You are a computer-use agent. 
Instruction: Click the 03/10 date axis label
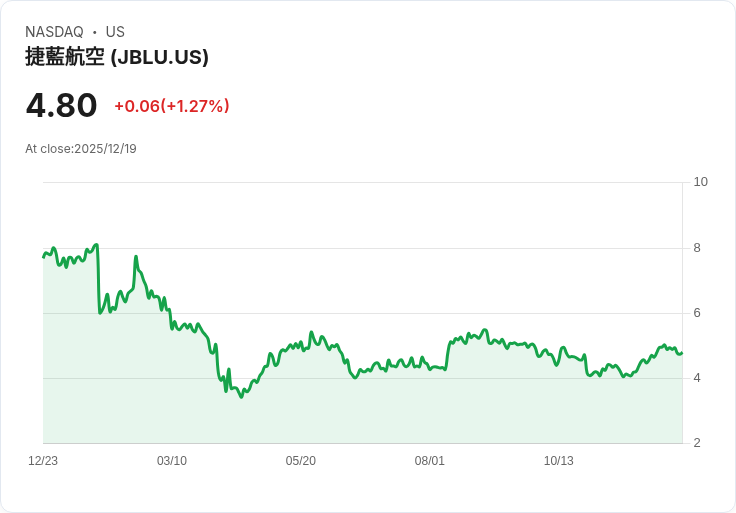click(x=172, y=461)
